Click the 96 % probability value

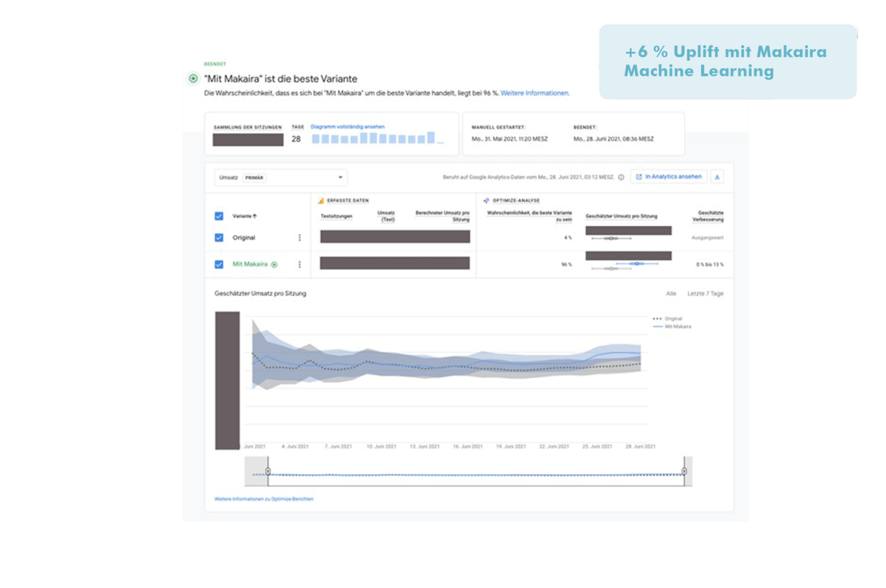pos(566,265)
